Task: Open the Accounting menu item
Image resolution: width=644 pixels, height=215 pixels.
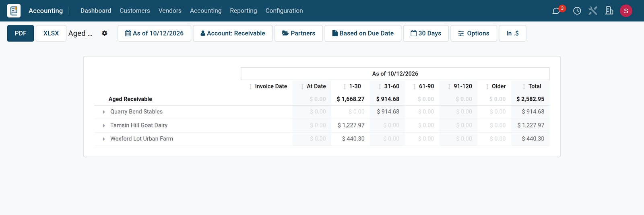Action: 206,10
